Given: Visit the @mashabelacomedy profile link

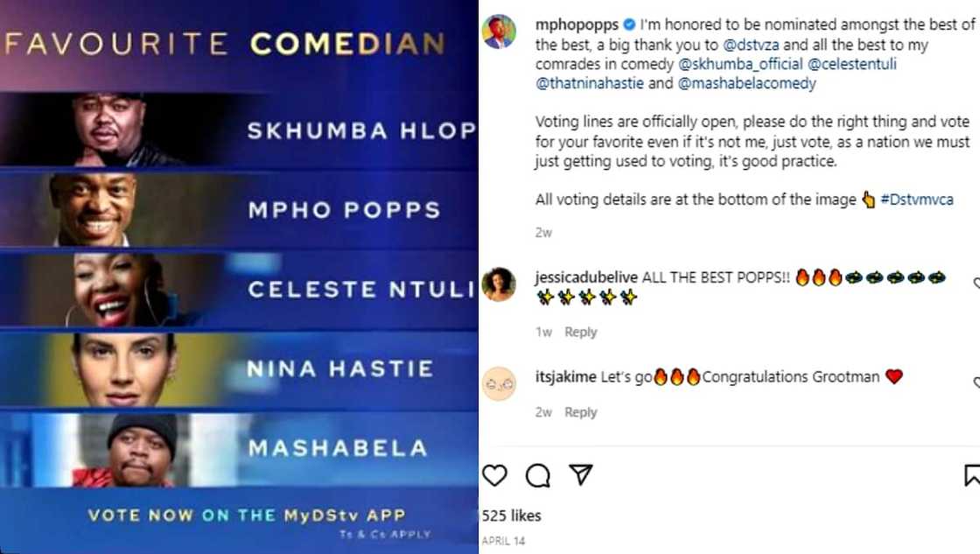Looking at the screenshot, I should point(746,83).
